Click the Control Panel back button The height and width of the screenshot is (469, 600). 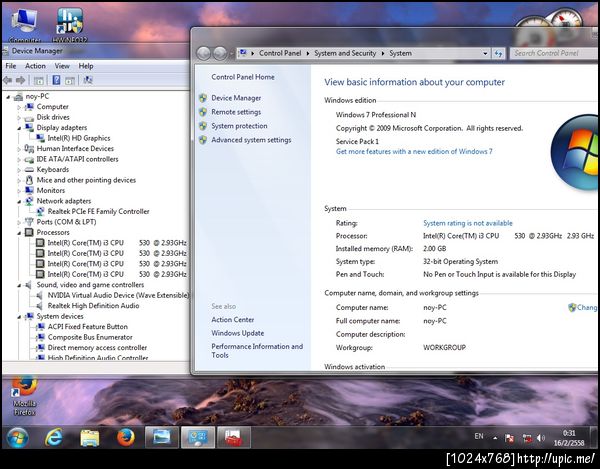coord(204,54)
